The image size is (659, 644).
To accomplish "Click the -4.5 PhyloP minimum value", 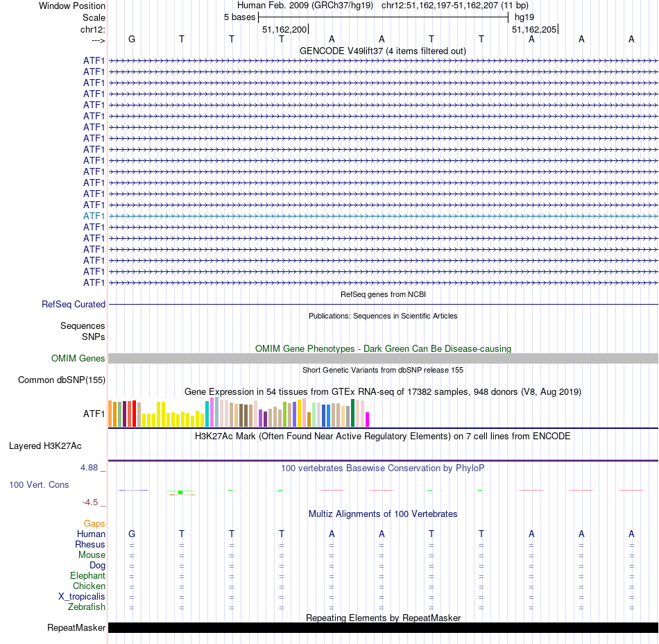I will (x=90, y=502).
